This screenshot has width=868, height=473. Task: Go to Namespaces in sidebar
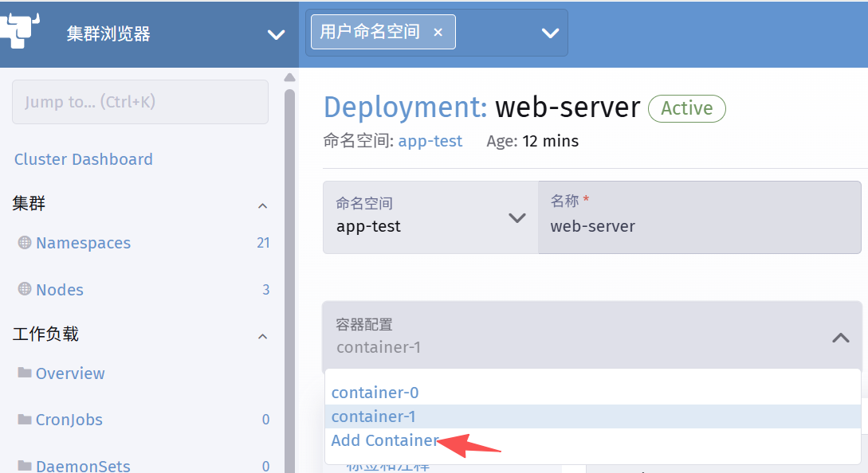[83, 243]
